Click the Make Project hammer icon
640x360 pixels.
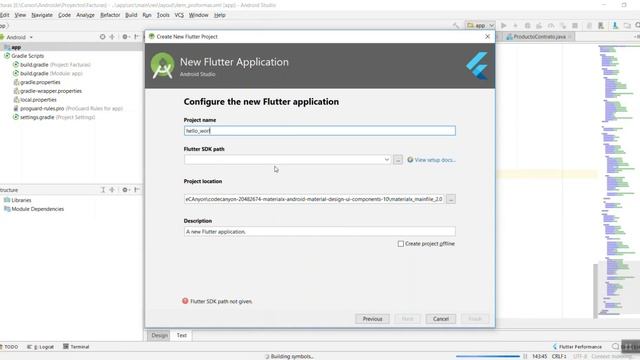(x=456, y=26)
